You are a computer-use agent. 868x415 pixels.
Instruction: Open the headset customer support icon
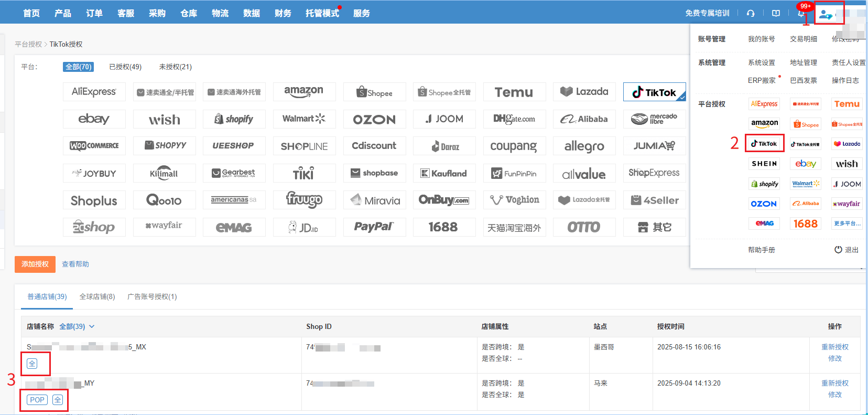click(x=751, y=13)
